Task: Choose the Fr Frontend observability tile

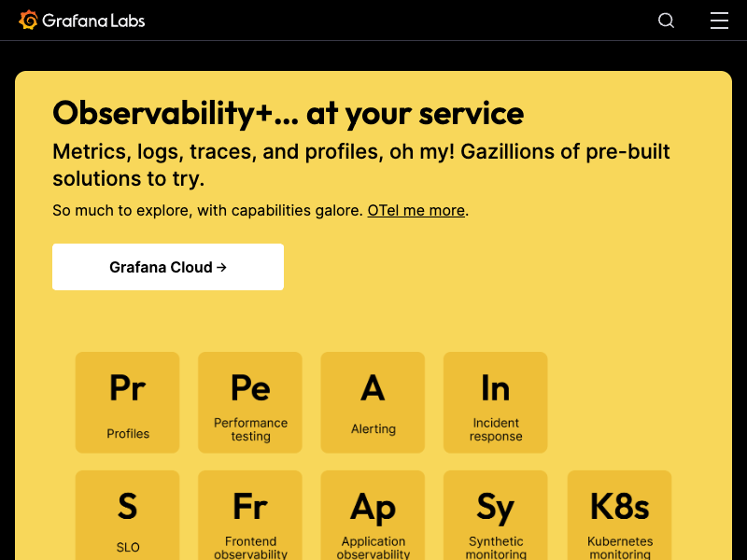Action: tap(250, 515)
